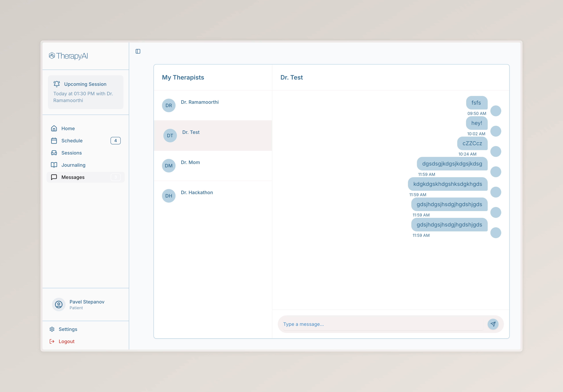Open Settings via gear icon

(52, 329)
